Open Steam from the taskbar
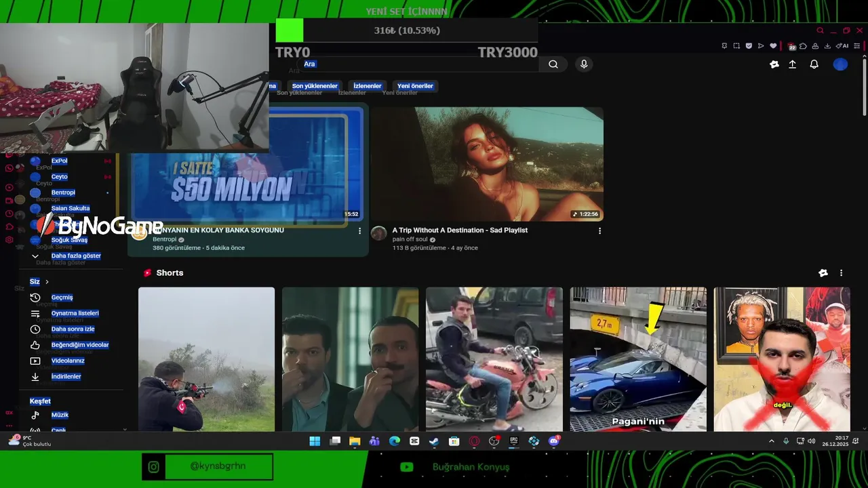Screen dimensions: 868x488 434,441
